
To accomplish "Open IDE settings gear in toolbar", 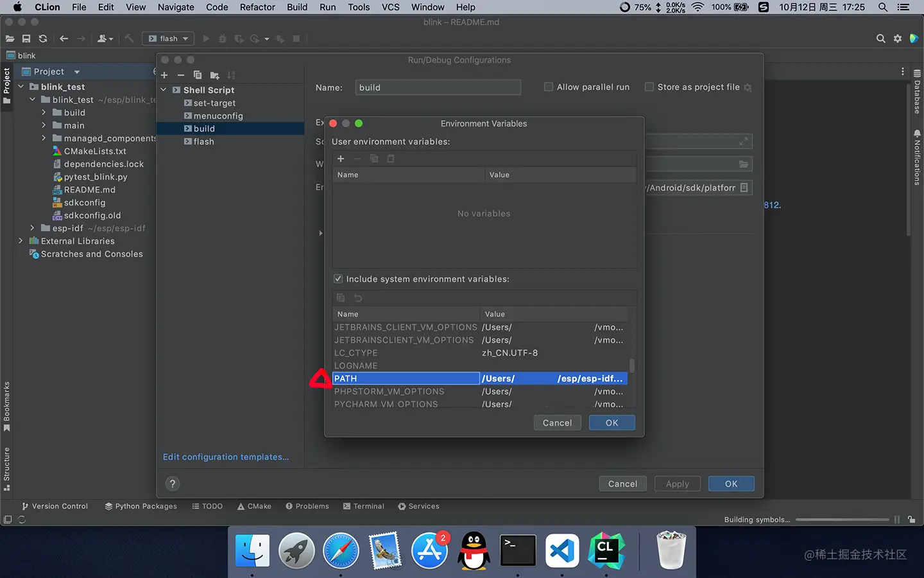I will [898, 39].
